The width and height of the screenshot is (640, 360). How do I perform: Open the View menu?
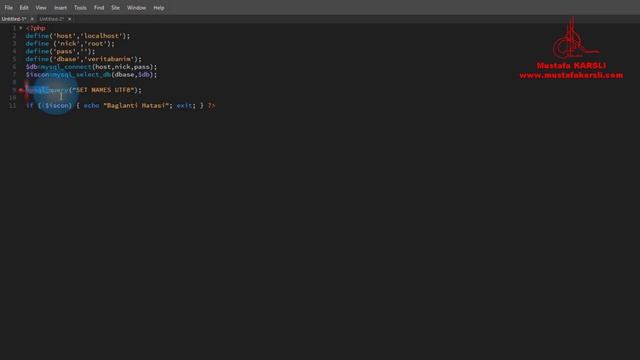(x=41, y=8)
